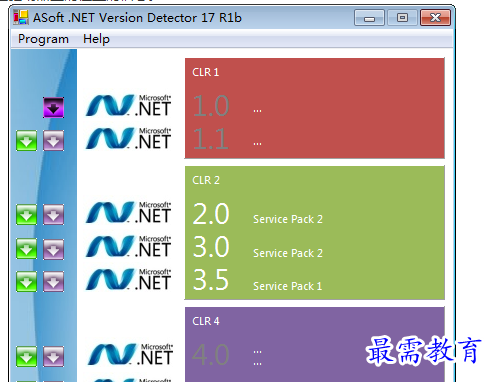
Task: Click the CLR 1 panel heading
Action: (206, 72)
